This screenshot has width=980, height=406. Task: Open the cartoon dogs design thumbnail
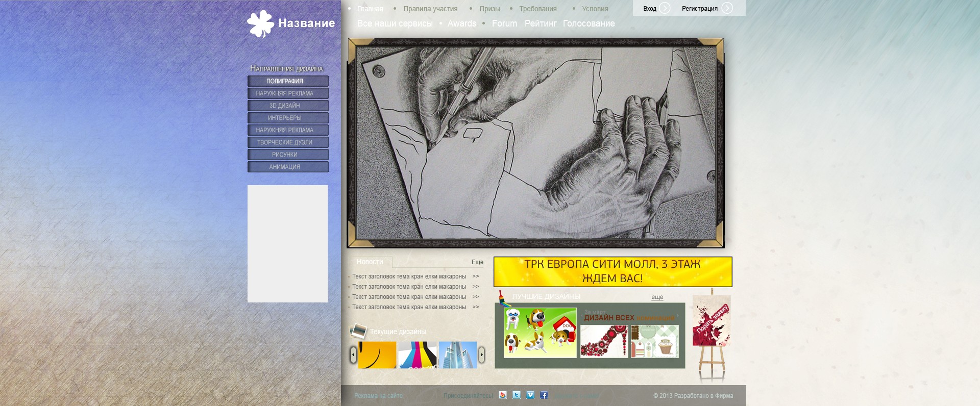point(540,333)
